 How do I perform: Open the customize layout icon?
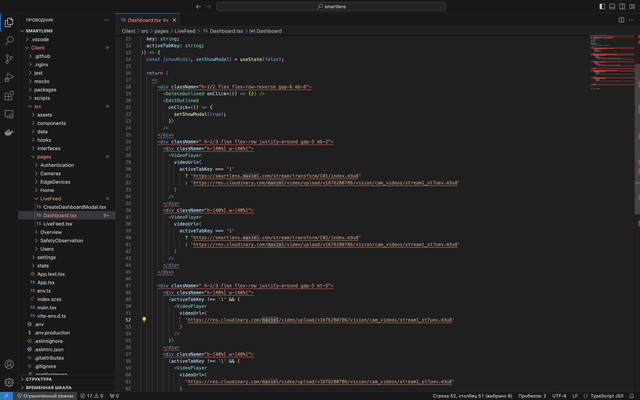point(632,7)
